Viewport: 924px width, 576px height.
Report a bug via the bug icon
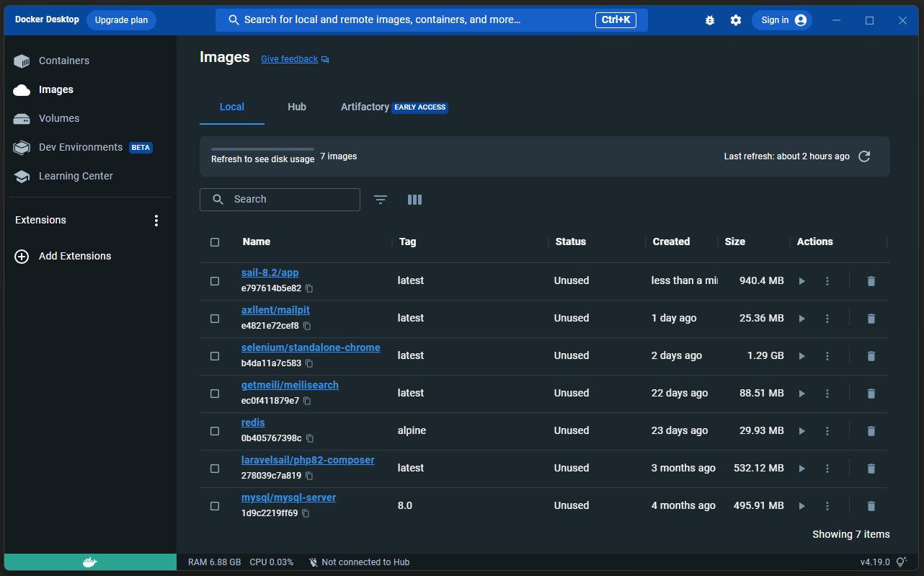(710, 20)
